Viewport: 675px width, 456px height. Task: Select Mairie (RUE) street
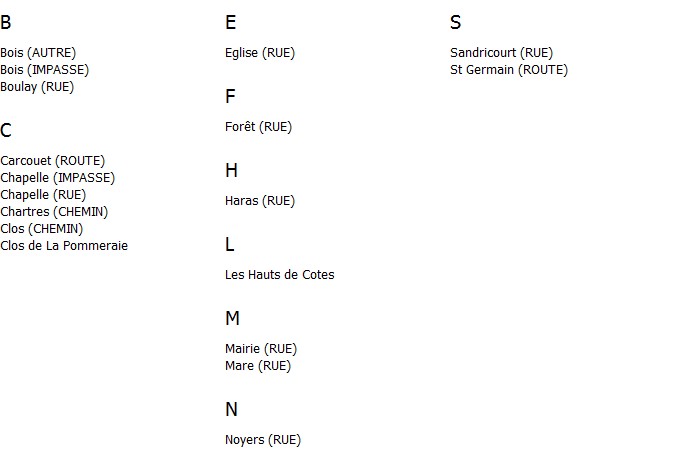[x=261, y=349]
